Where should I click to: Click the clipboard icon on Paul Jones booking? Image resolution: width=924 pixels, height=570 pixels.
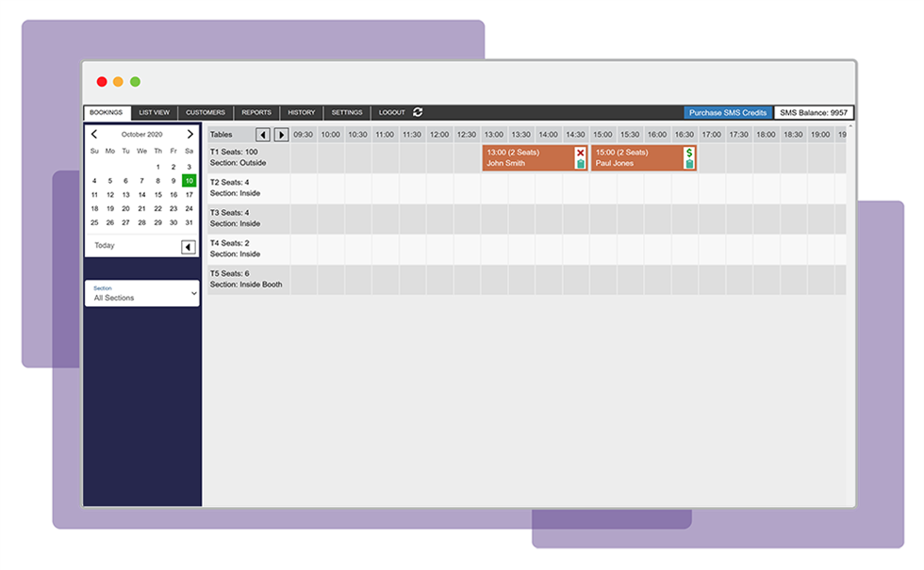coord(689,164)
